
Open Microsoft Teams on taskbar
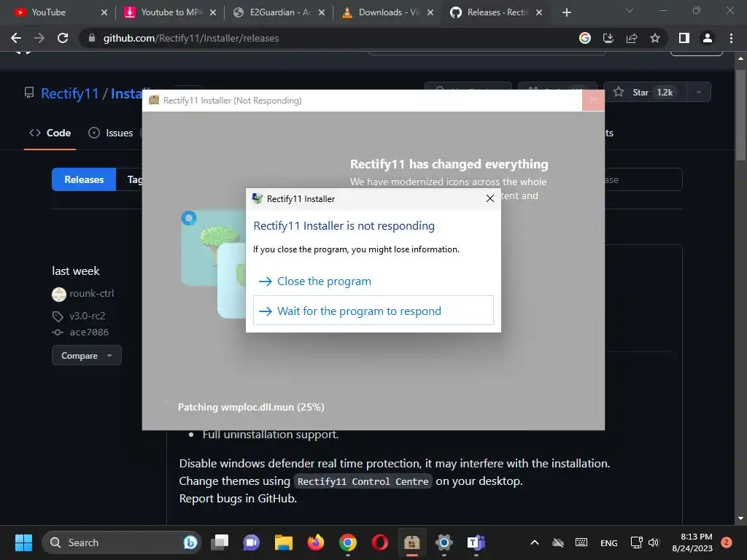coord(476,542)
